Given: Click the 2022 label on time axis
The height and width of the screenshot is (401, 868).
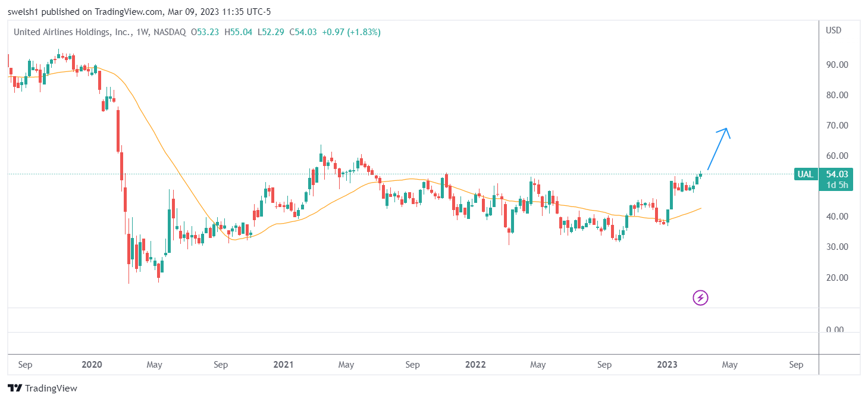Looking at the screenshot, I should (x=475, y=365).
